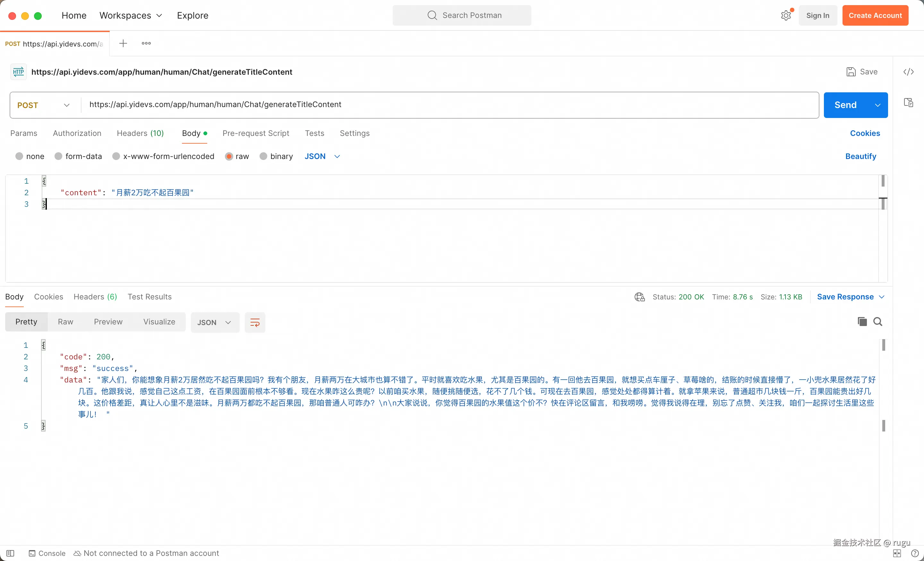Click the network globe icon near Status
The width and height of the screenshot is (924, 561).
click(639, 297)
